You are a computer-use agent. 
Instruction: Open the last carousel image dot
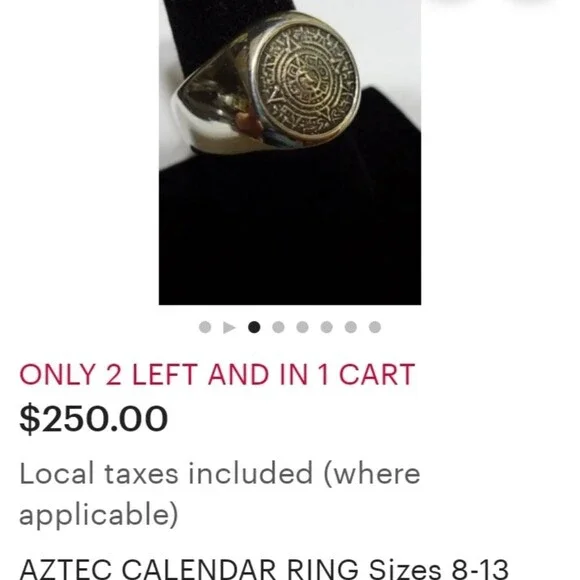[375, 327]
